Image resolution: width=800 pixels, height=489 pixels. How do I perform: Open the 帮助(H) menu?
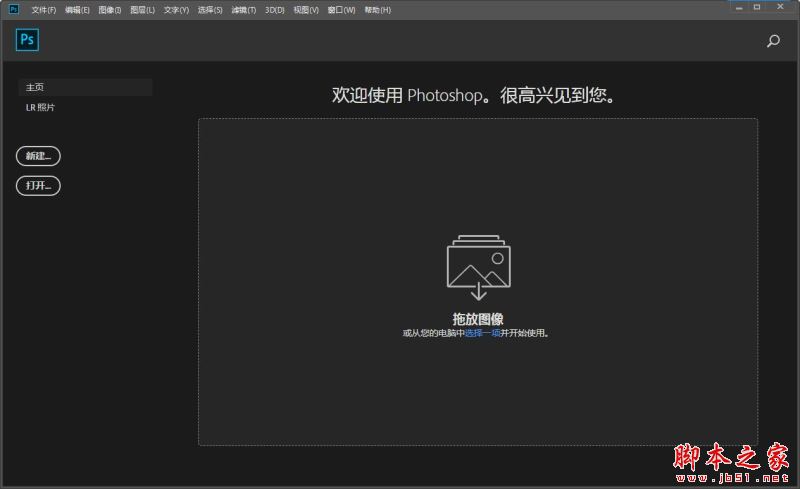(x=378, y=10)
